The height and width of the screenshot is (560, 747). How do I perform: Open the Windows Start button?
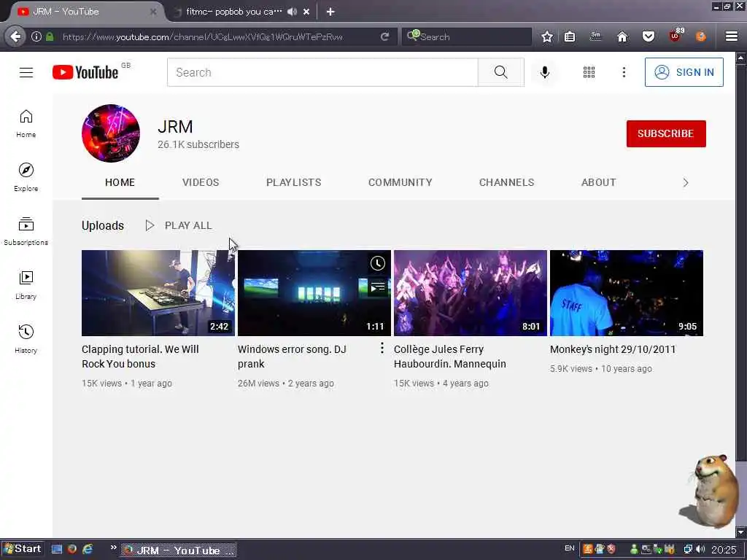click(x=23, y=549)
